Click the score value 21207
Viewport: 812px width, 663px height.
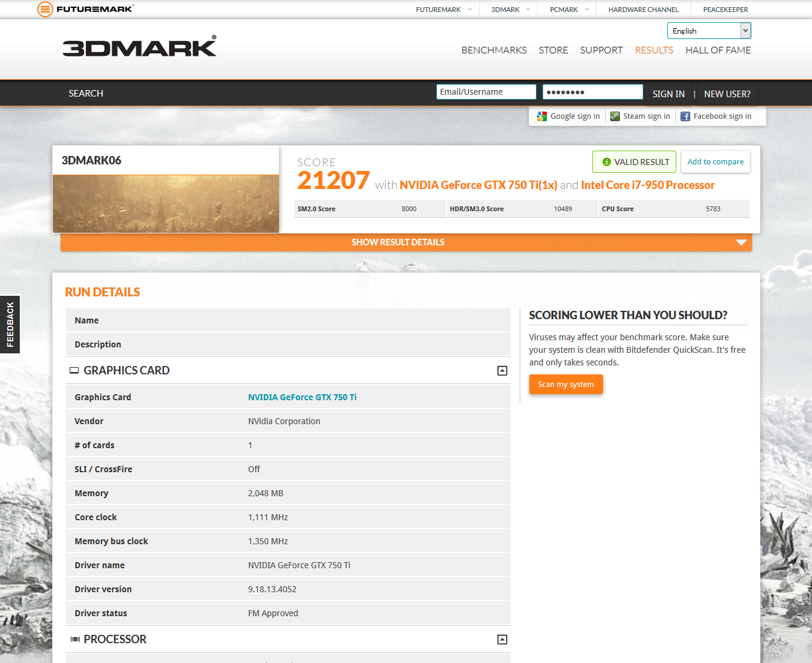point(333,181)
